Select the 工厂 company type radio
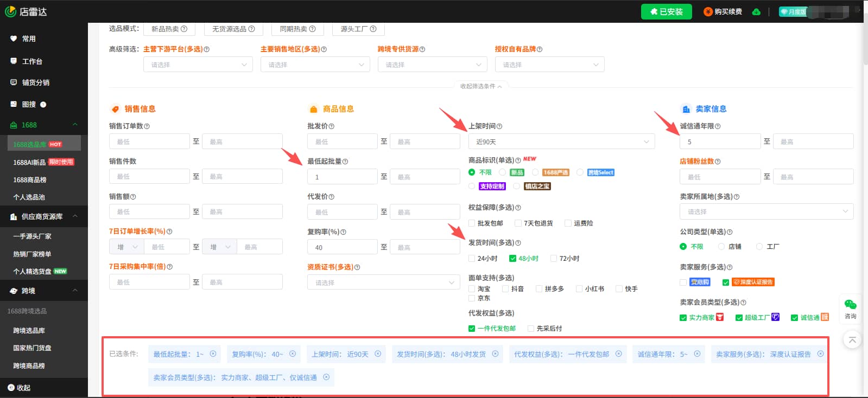The width and height of the screenshot is (868, 398). (x=759, y=247)
